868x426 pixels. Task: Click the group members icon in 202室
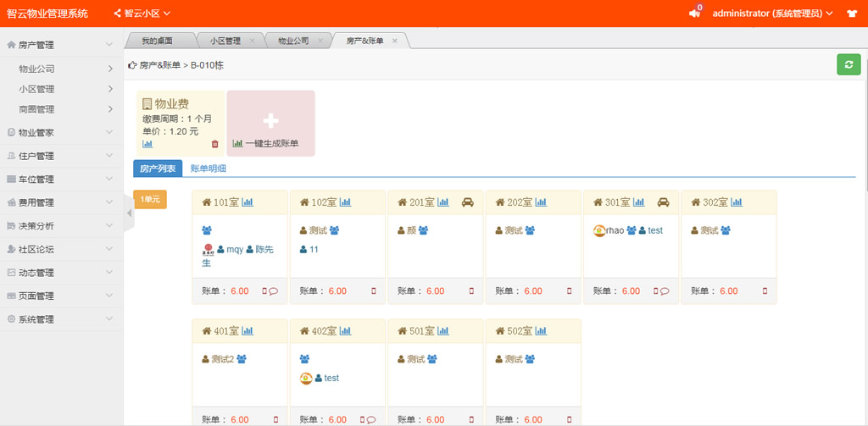tap(530, 230)
